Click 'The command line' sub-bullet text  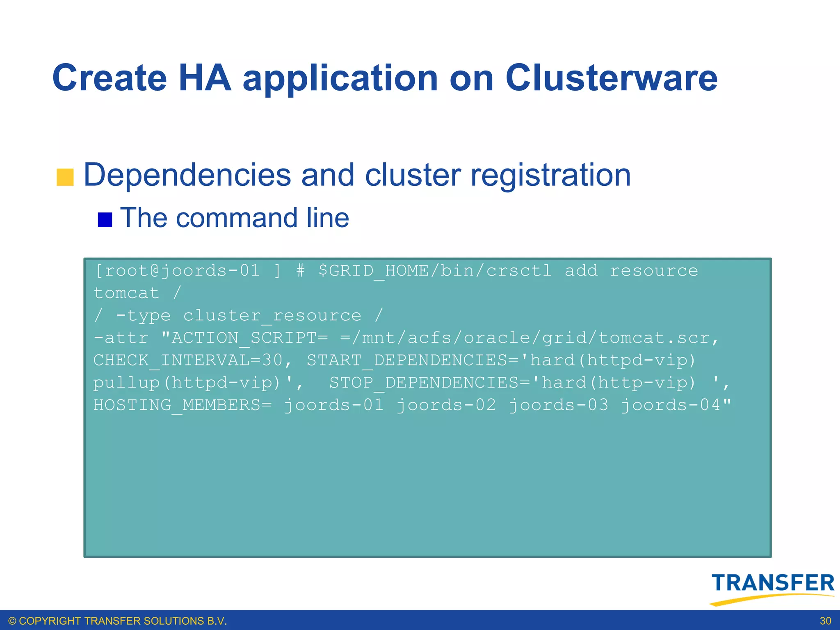click(235, 217)
